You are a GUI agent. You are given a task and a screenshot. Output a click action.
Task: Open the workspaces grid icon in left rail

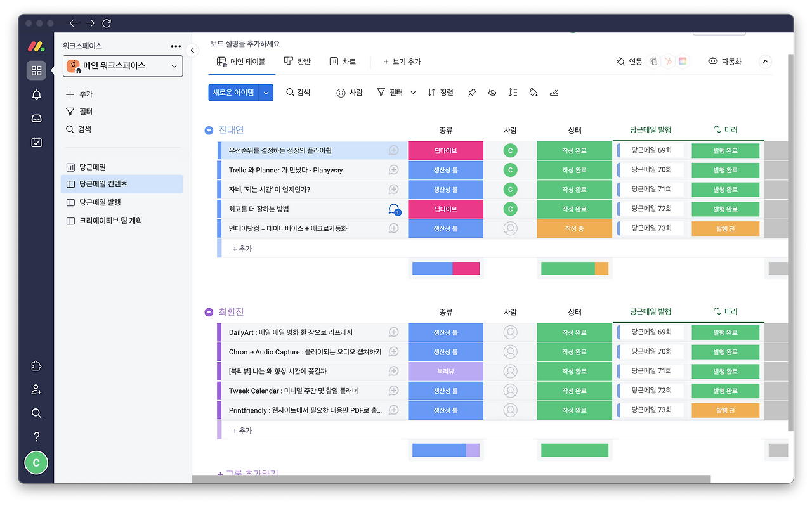pos(36,70)
